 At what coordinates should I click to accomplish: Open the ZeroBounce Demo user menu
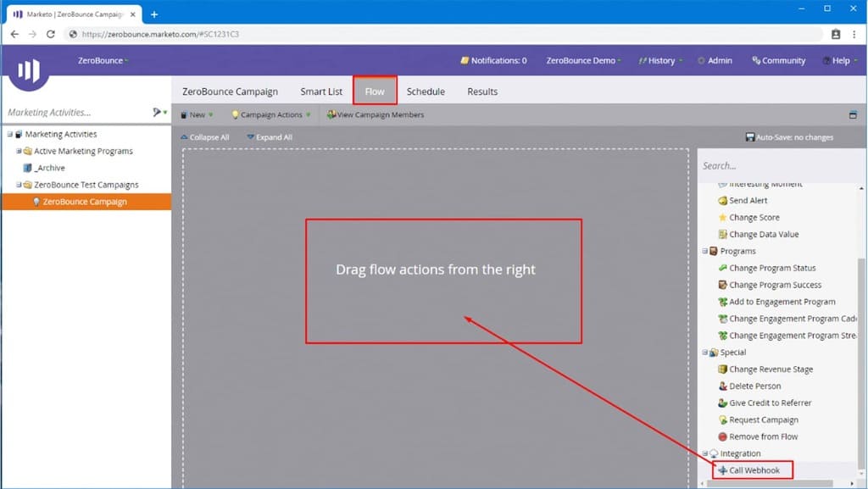pos(583,61)
